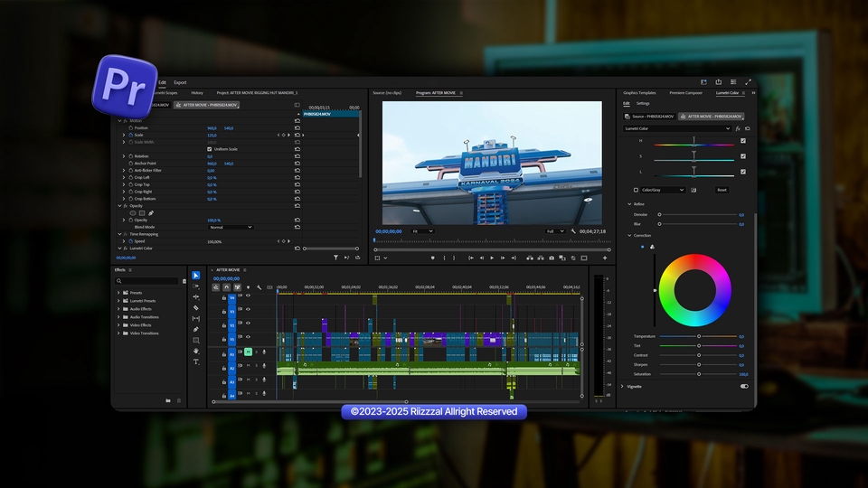Select the Ripple Edit tool
The height and width of the screenshot is (488, 868).
196,297
